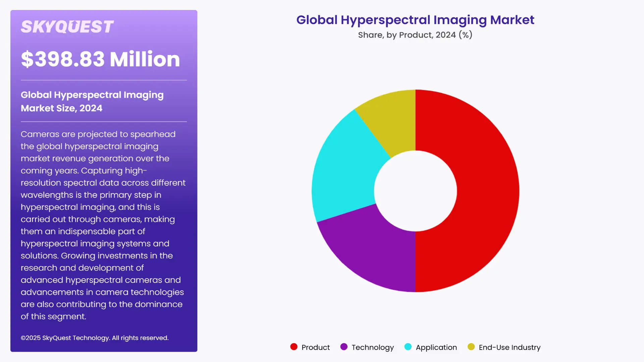
Task: Click the $398.83 Million figure
Action: tap(100, 60)
